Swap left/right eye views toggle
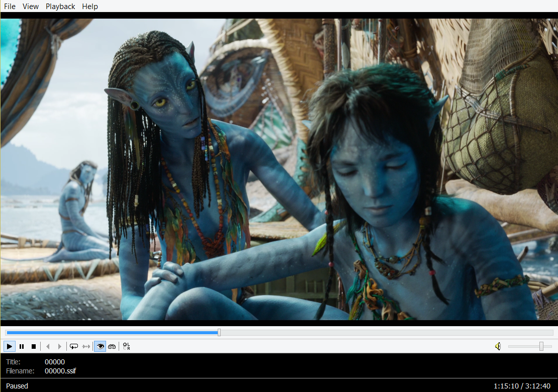This screenshot has width=558, height=392. coord(126,346)
